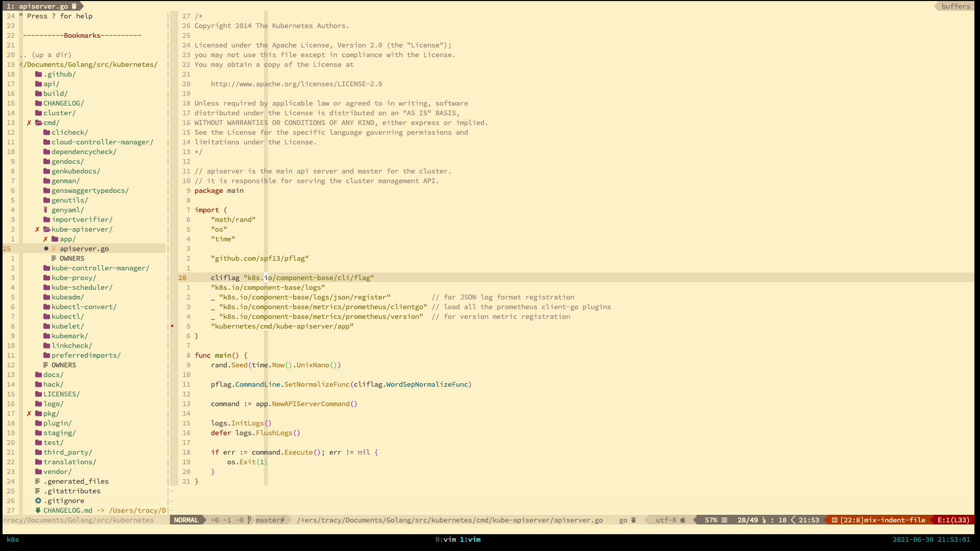
Task: Click the red breakpoint dot in sign column
Action: (x=172, y=326)
